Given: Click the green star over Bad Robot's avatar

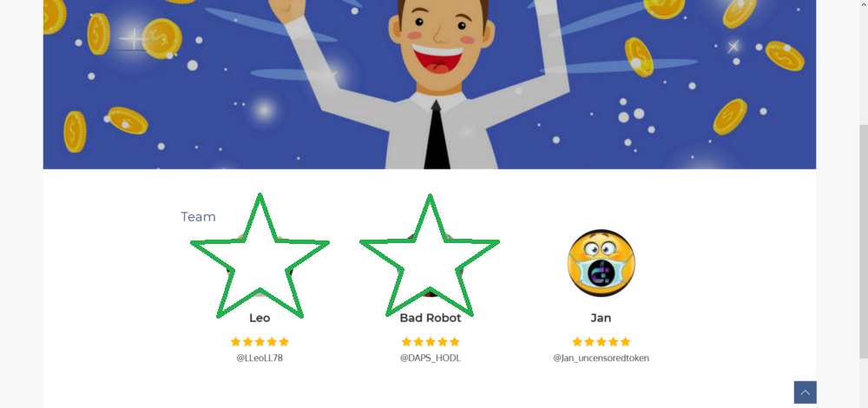Looking at the screenshot, I should [x=430, y=256].
